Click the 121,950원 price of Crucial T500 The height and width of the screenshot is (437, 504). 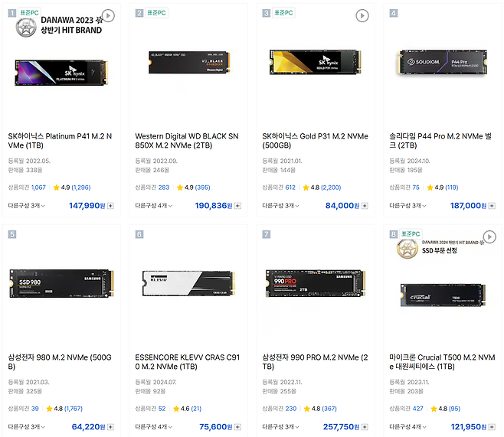tap(467, 427)
